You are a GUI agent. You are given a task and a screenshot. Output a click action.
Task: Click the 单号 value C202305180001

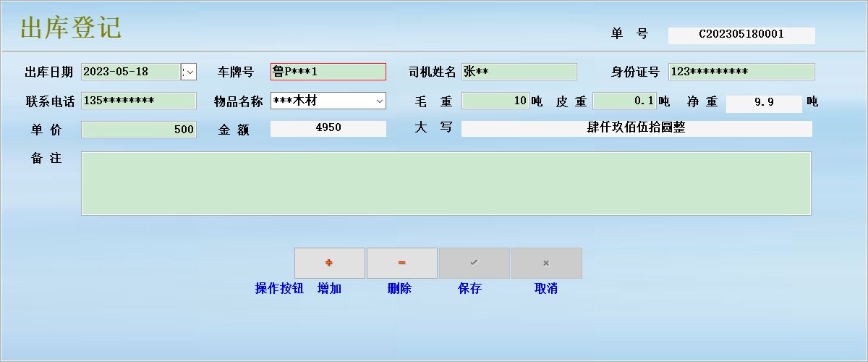click(741, 35)
